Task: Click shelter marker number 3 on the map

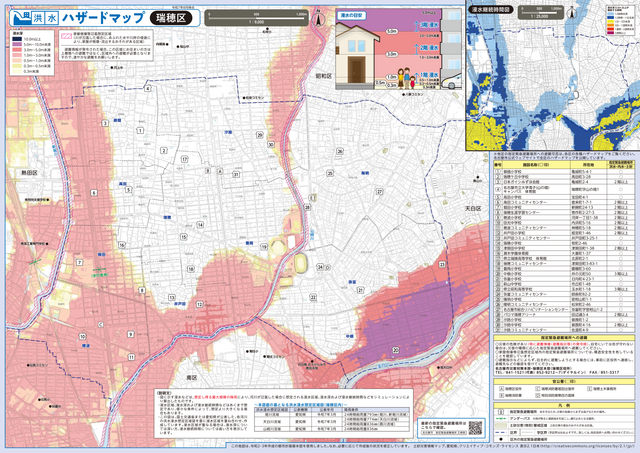Action: [105, 123]
